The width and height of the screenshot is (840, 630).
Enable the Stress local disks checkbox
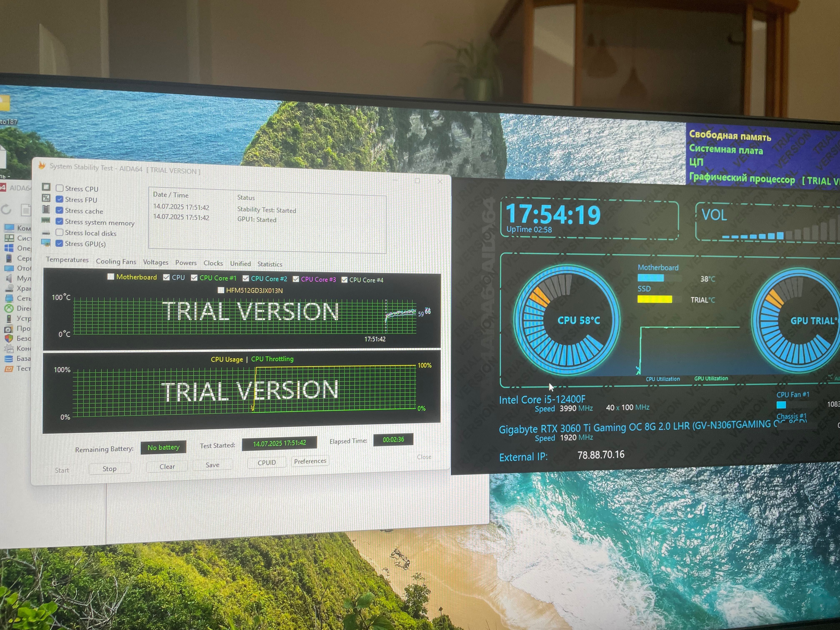60,232
